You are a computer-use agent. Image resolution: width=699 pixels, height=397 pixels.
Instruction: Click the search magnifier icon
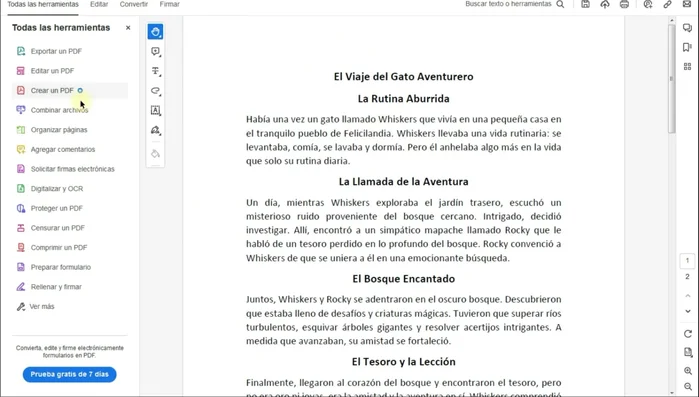point(560,4)
